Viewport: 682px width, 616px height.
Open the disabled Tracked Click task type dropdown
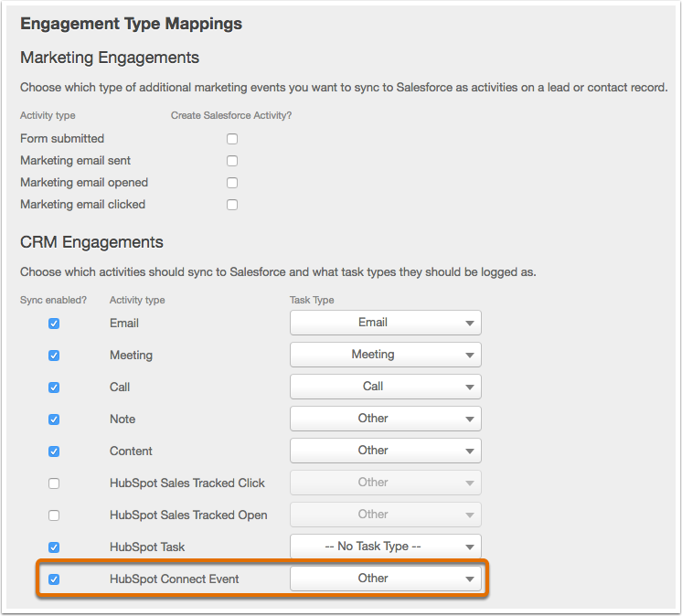[x=386, y=483]
